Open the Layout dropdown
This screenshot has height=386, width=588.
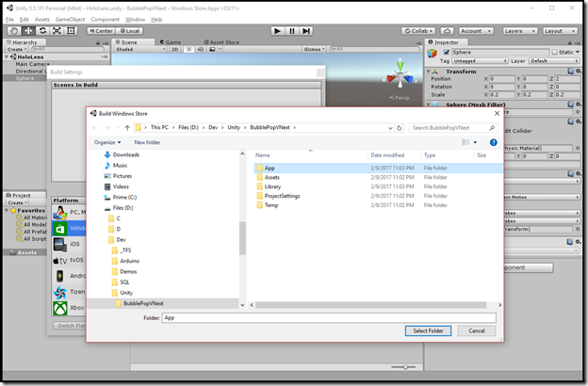click(561, 31)
